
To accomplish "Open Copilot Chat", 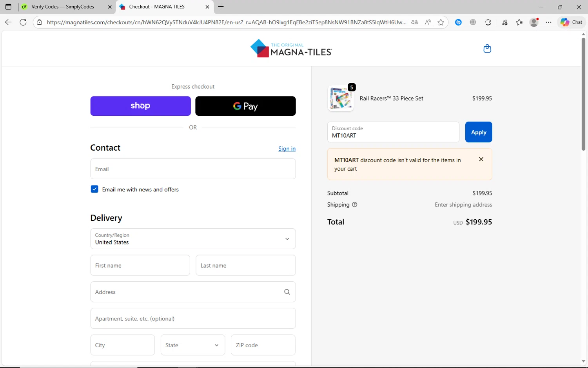I will [x=571, y=22].
